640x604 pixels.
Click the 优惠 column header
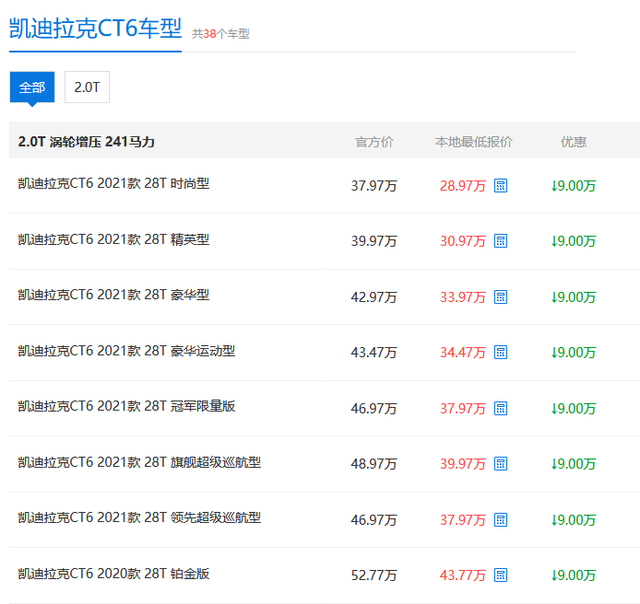(573, 142)
